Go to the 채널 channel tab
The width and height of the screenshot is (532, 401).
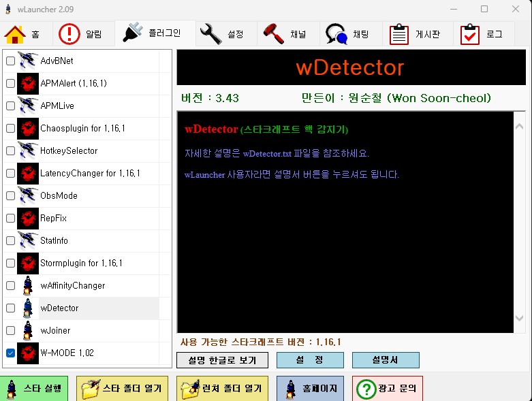(x=288, y=34)
